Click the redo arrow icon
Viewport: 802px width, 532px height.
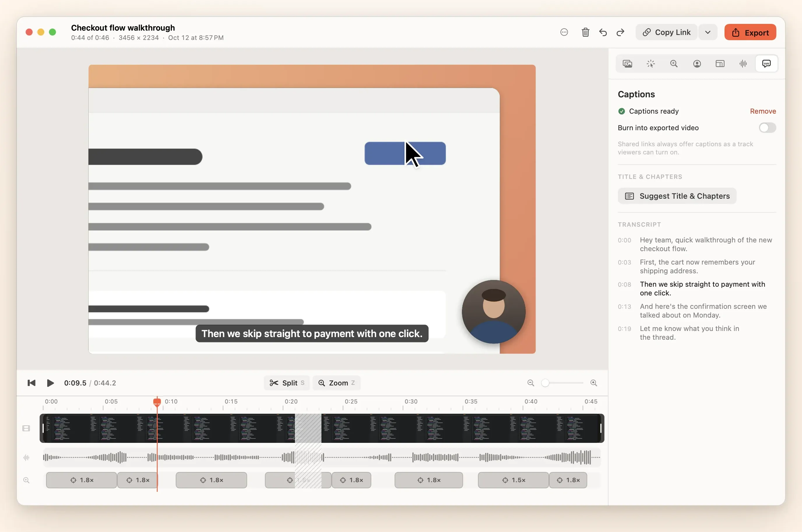[x=620, y=32]
